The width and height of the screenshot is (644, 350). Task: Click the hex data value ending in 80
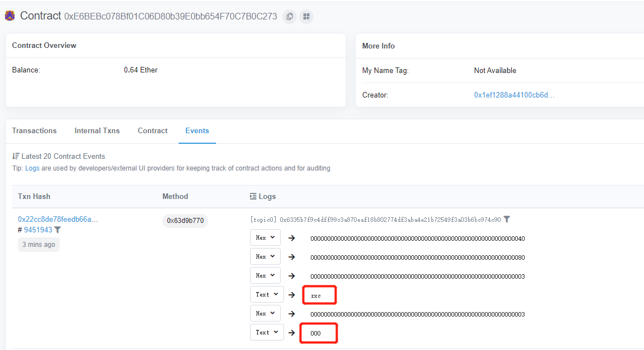(417, 257)
